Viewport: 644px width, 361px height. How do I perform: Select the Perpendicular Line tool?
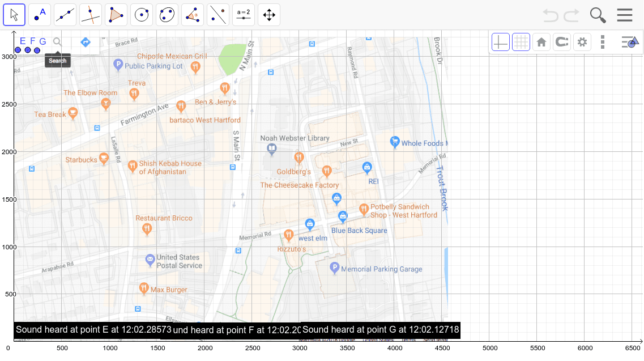point(91,15)
